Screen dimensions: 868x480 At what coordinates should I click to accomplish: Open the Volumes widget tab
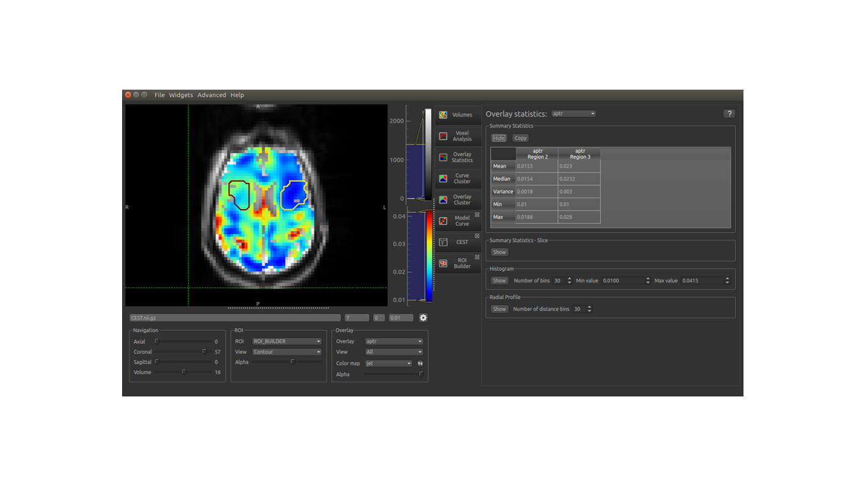click(x=457, y=115)
